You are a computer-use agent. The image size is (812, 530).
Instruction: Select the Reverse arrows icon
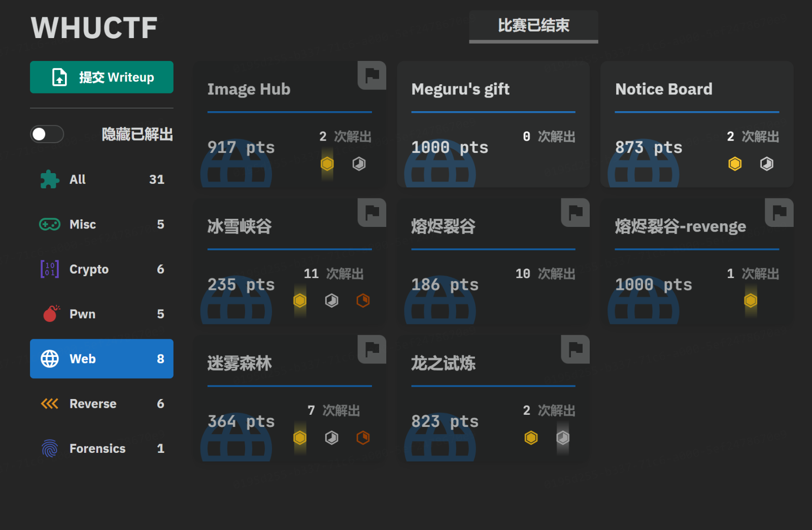coord(49,404)
